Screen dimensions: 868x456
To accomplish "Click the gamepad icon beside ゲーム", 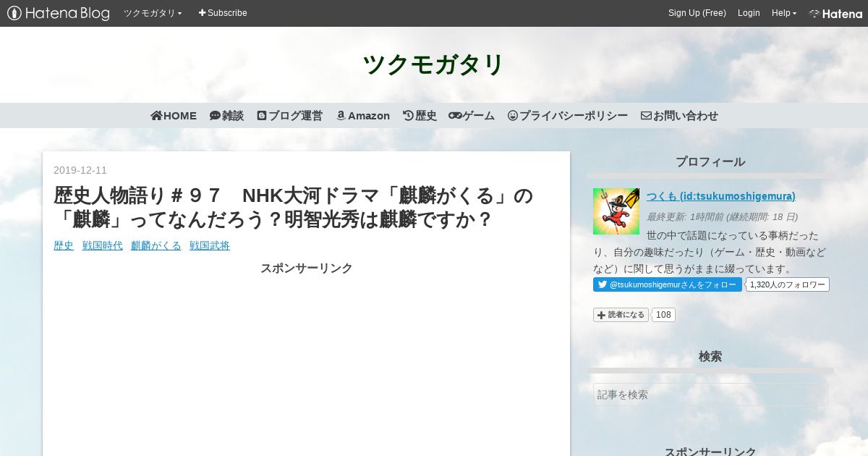I will click(455, 116).
